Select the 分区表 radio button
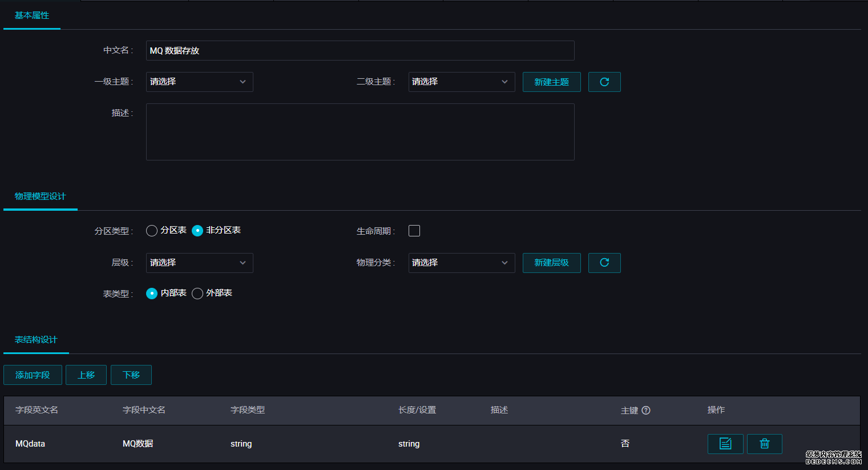868x470 pixels. [152, 231]
